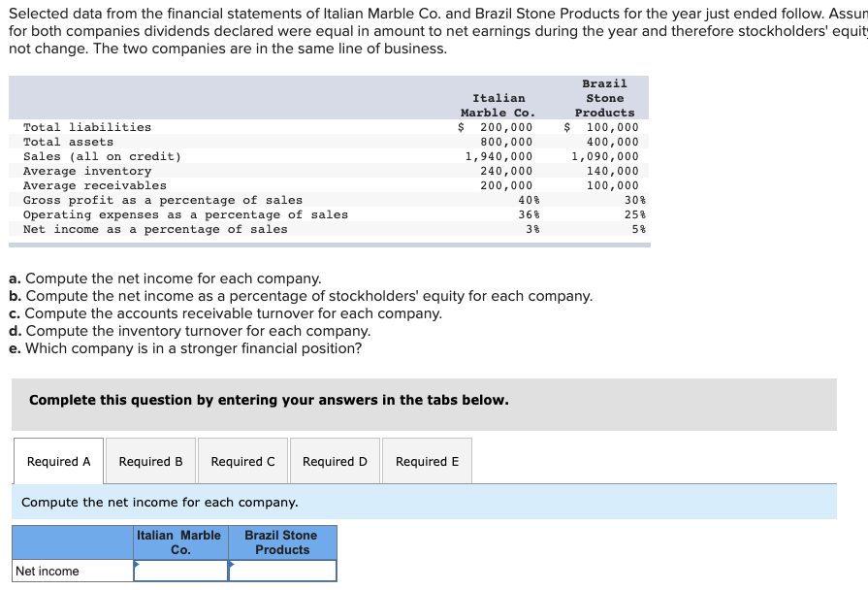Select 'Total assets' row label
Image resolution: width=868 pixels, height=590 pixels.
tap(68, 142)
